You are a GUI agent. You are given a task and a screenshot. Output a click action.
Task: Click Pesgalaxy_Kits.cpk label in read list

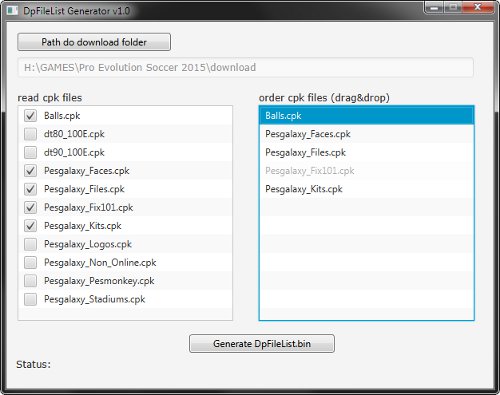pyautogui.click(x=83, y=226)
